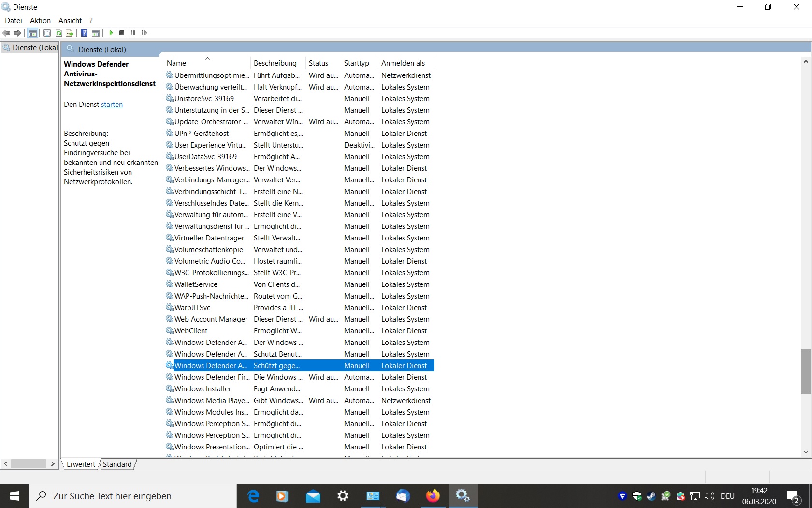Viewport: 812px width, 508px height.
Task: Open the Ansicht menu
Action: [x=70, y=21]
